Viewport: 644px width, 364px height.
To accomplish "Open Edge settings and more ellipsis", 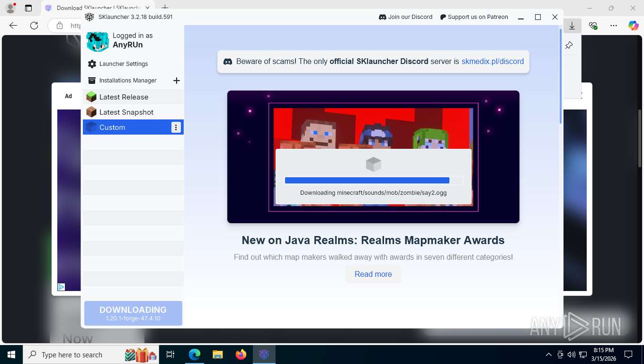I will (x=614, y=26).
